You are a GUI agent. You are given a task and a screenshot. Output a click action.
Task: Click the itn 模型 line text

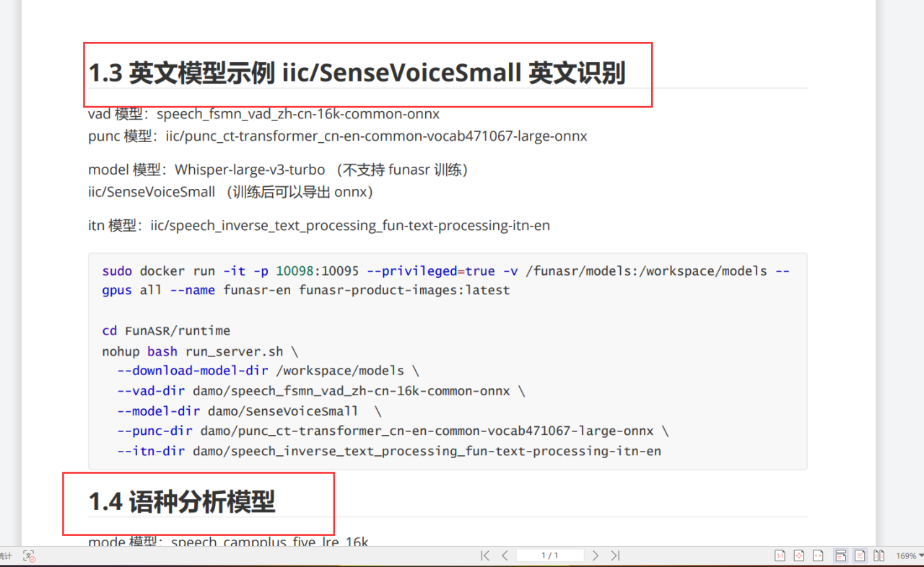tap(319, 226)
